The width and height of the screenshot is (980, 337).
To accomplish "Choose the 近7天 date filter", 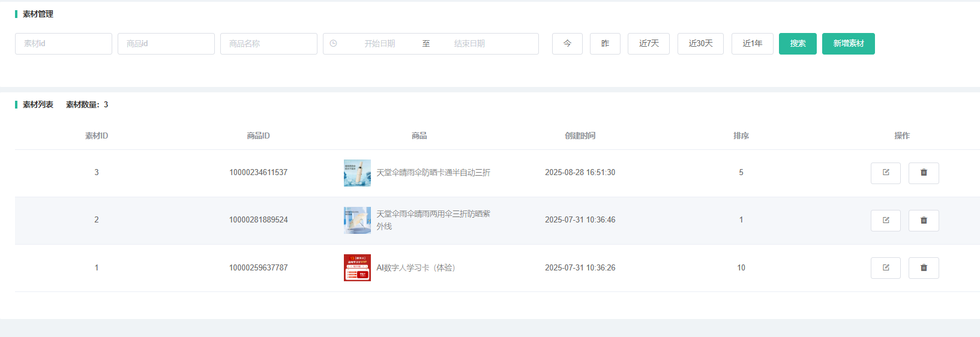I will click(x=648, y=44).
